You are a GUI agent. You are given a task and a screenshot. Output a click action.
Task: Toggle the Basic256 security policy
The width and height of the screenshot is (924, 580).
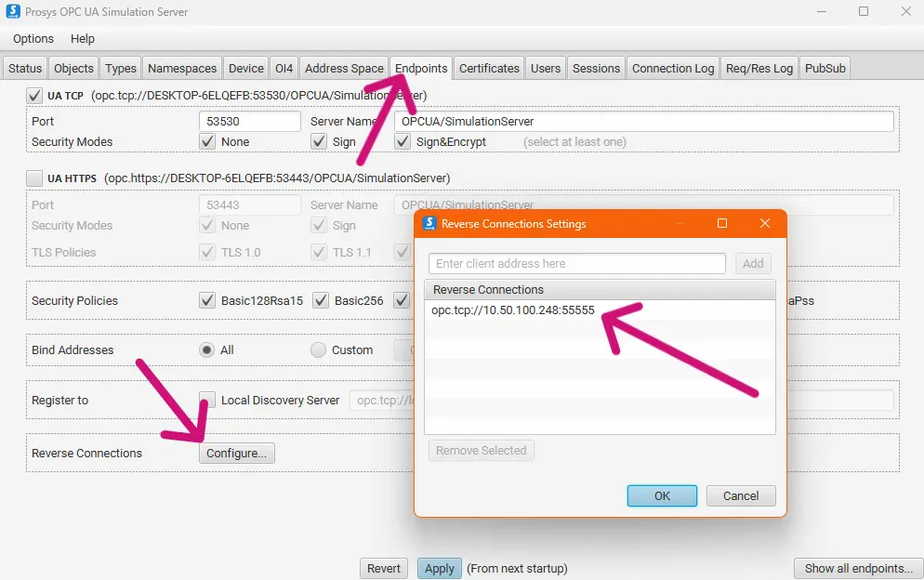tap(321, 300)
